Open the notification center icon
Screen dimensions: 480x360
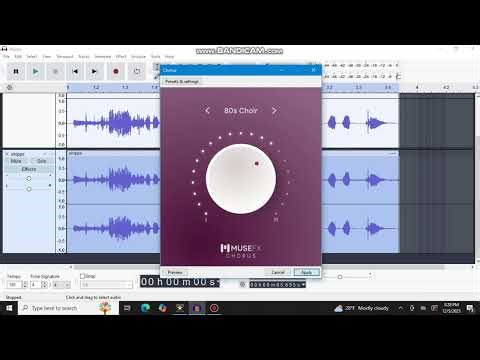coord(470,308)
